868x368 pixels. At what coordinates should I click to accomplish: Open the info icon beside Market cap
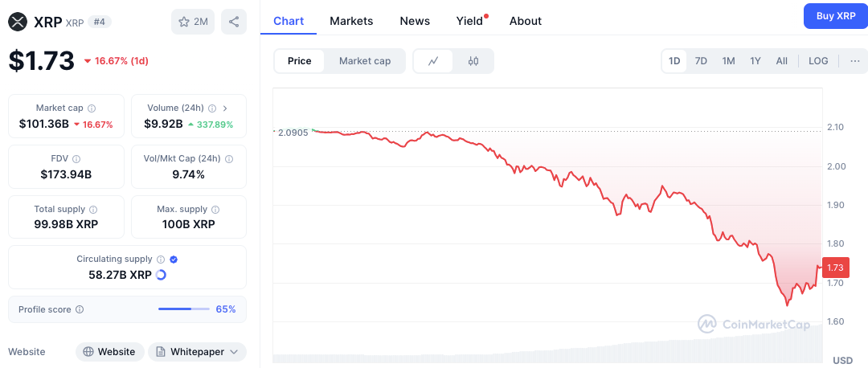pyautogui.click(x=92, y=108)
